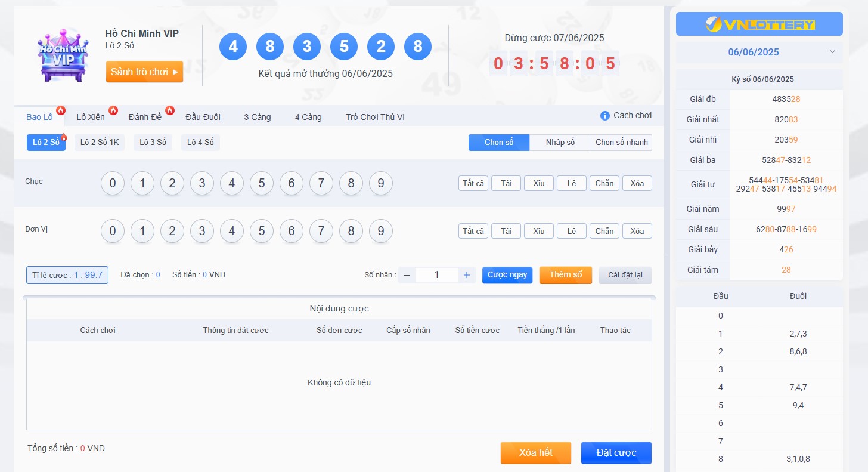Click the Hồ Chí Minh VIP logo image
This screenshot has height=472, width=868.
[63, 54]
